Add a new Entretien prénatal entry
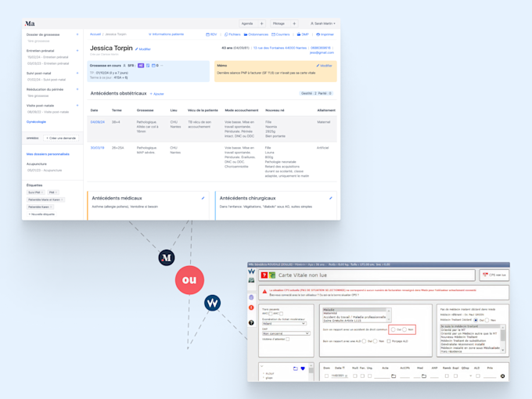This screenshot has width=532, height=399. pyautogui.click(x=77, y=51)
